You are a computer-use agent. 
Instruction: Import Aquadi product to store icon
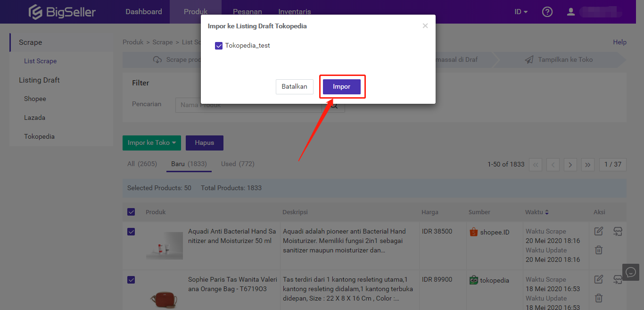(618, 231)
